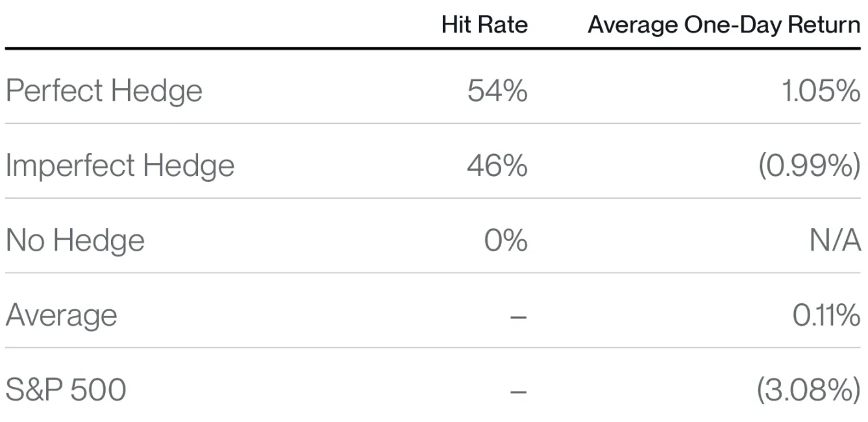Select the No Hedge row label

tap(75, 240)
